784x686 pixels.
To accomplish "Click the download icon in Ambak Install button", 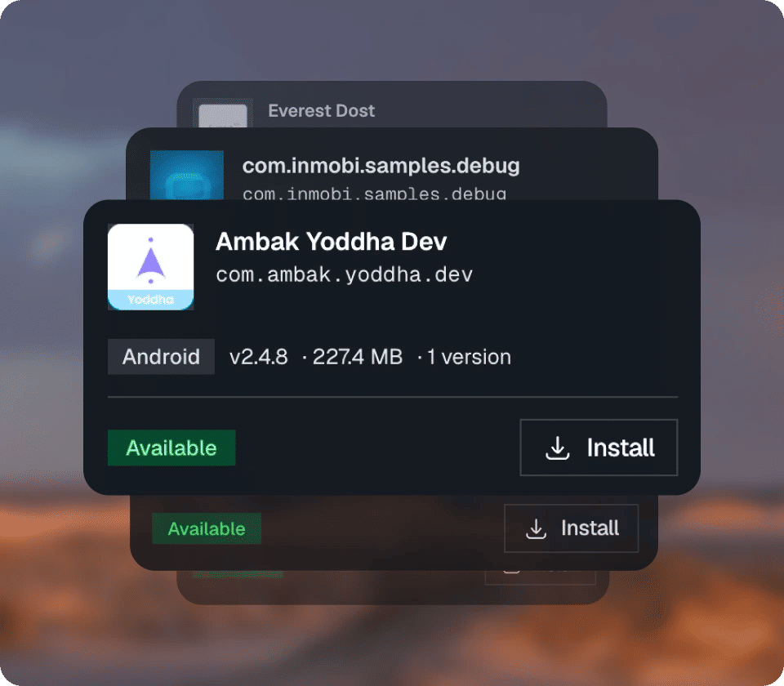I will click(557, 448).
